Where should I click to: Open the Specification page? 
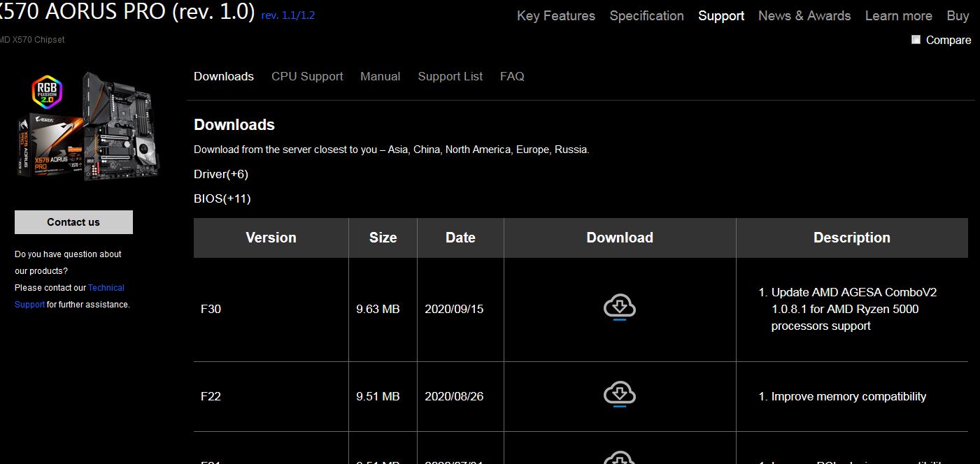[x=646, y=15]
